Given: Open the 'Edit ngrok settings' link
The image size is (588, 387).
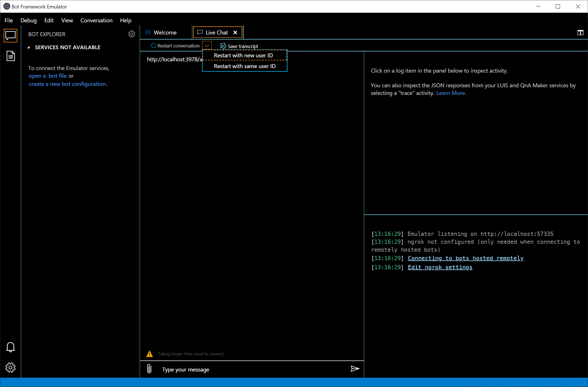Looking at the screenshot, I should coord(440,267).
